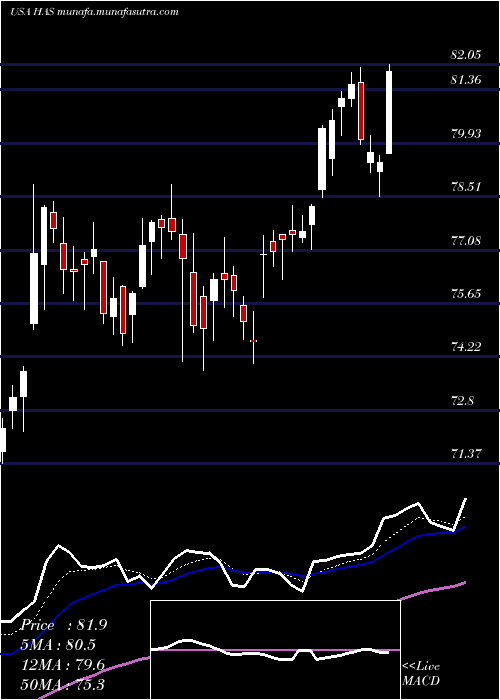Click the 78.51 price axis label
Screen dimensions: 500x700
pos(466,186)
